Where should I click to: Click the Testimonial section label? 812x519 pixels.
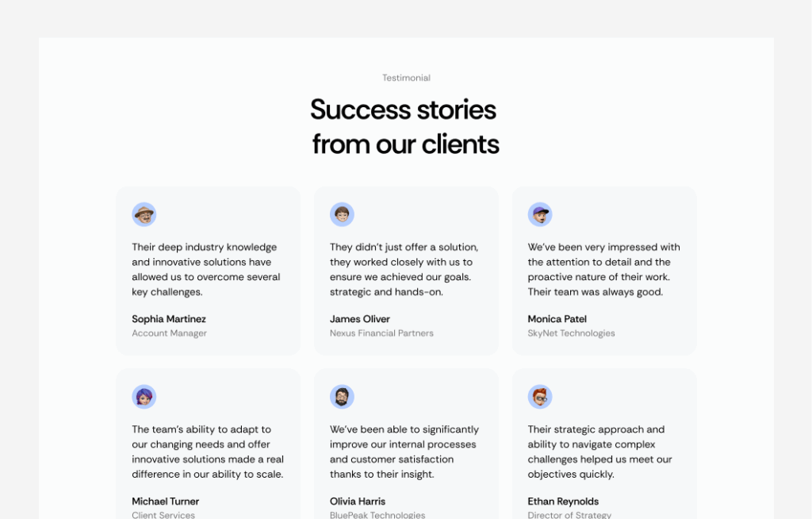coord(406,78)
